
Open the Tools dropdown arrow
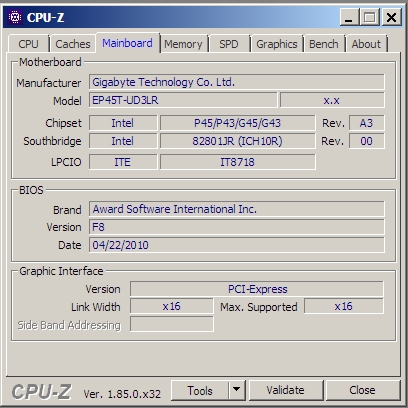237,390
